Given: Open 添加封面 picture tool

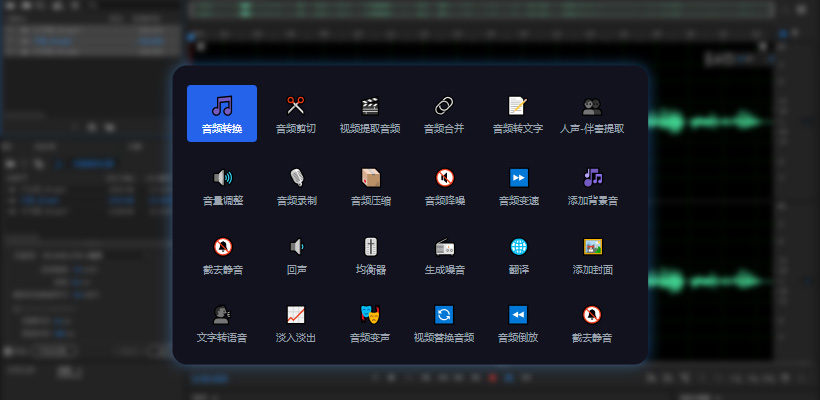Looking at the screenshot, I should pyautogui.click(x=592, y=255).
